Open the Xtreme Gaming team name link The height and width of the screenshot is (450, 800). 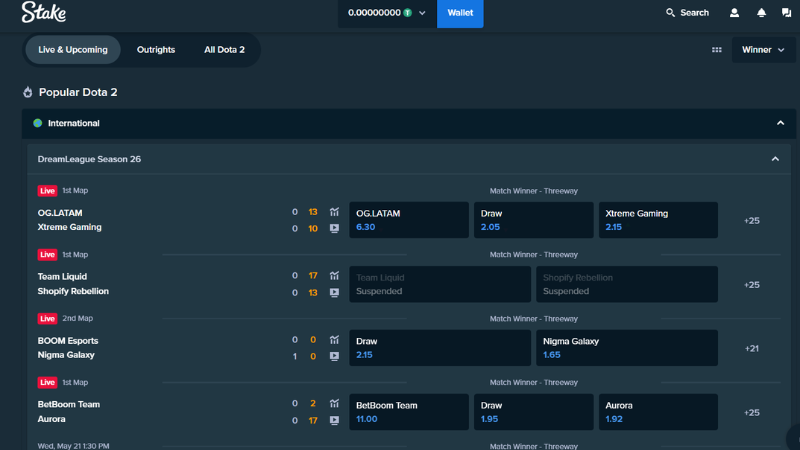tap(69, 227)
